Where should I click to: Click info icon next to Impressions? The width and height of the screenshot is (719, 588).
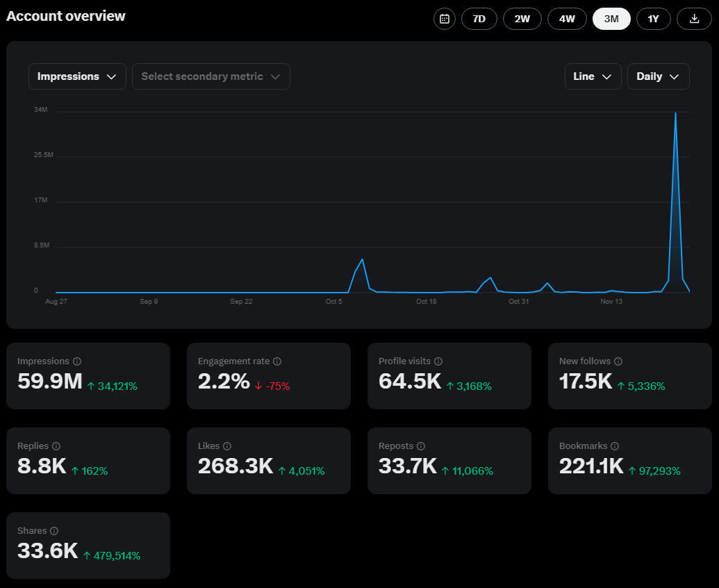pyautogui.click(x=77, y=361)
